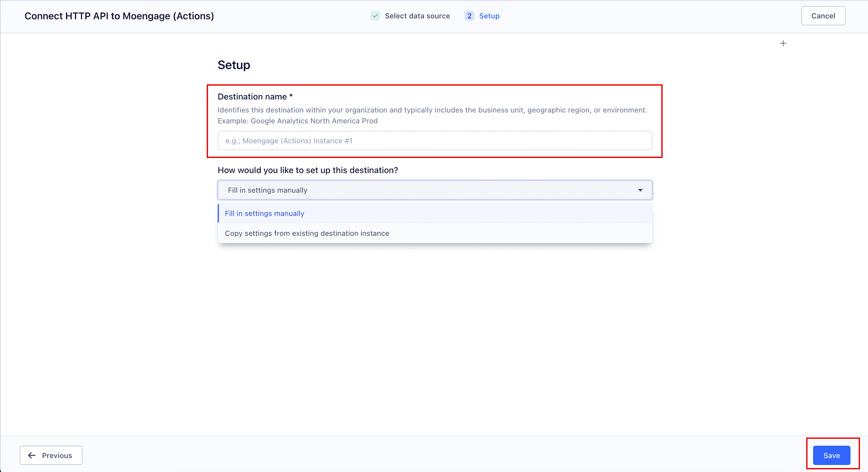Focus the Destination name input field
The height and width of the screenshot is (472, 868).
point(435,141)
